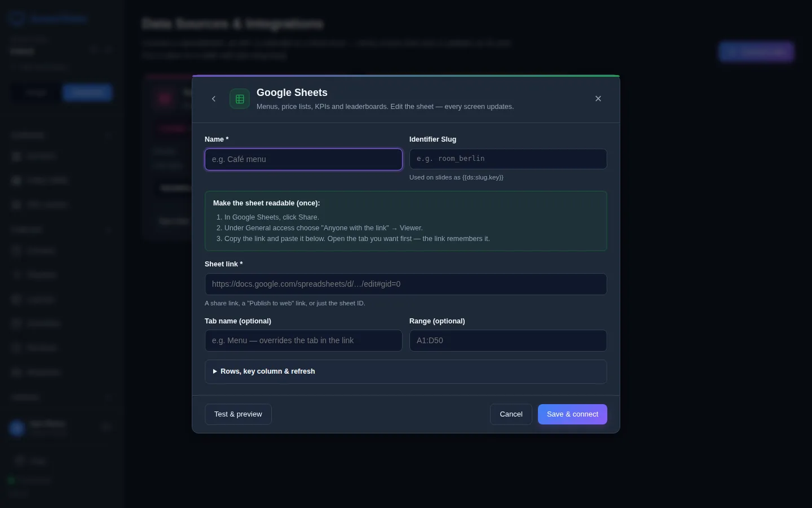Viewport: 812px width, 508px height.
Task: Focus the Range field showing A1:D50
Action: tap(508, 340)
